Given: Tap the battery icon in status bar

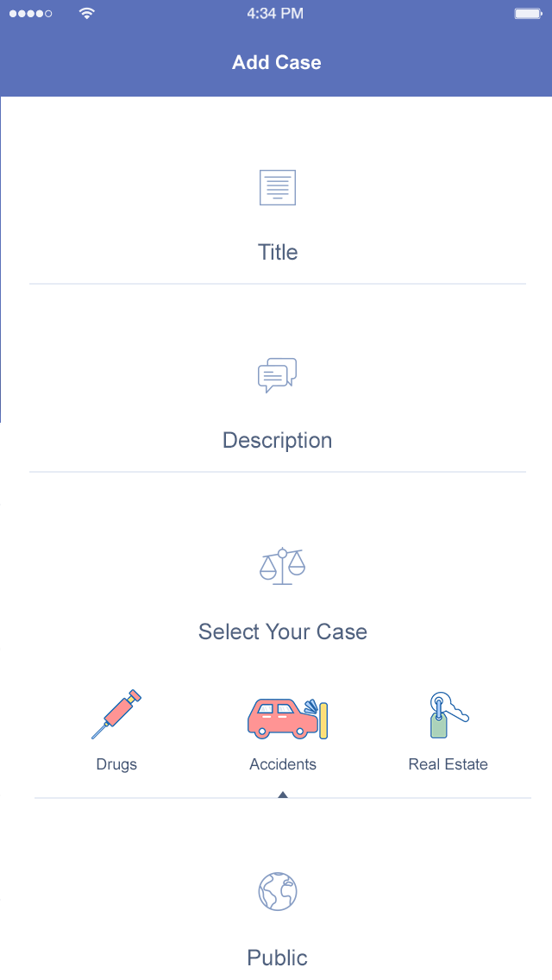Looking at the screenshot, I should 527,13.
